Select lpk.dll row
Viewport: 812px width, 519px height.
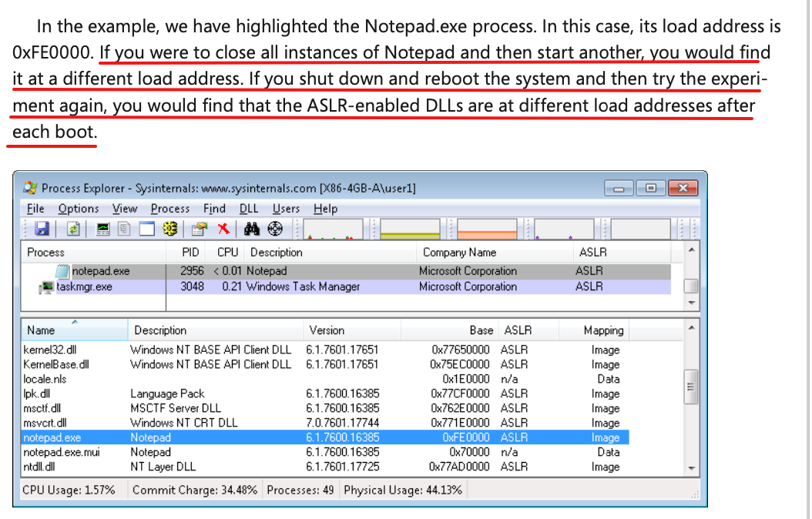point(325,393)
